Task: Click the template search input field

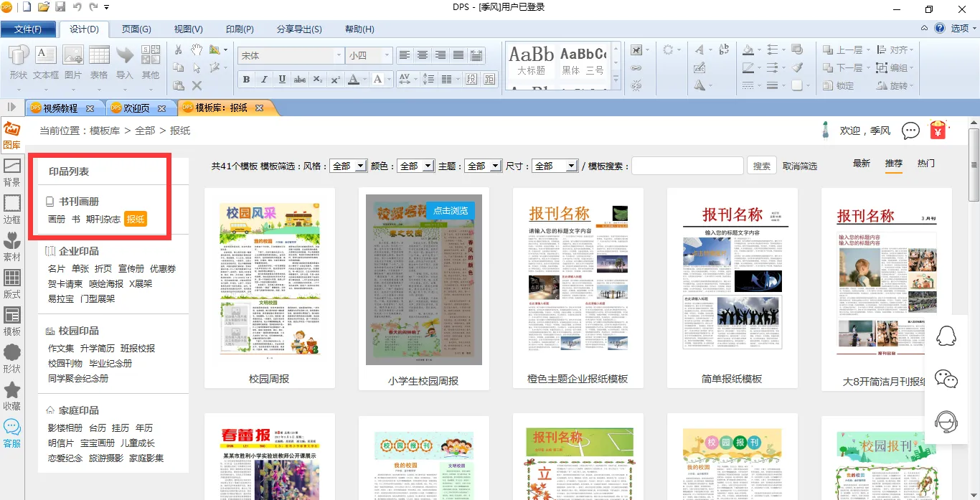Action: click(x=687, y=166)
